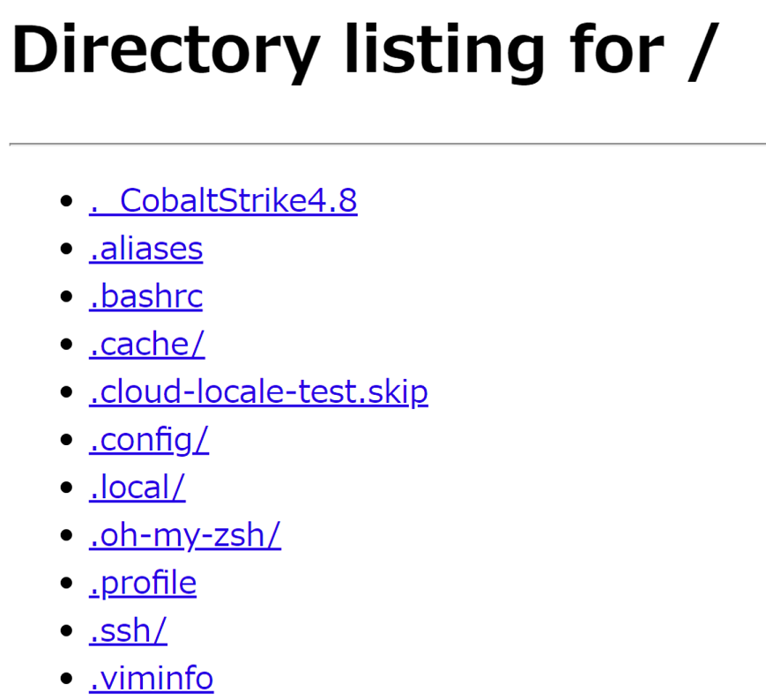766x700 pixels.
Task: View the .profile file
Action: (x=142, y=583)
